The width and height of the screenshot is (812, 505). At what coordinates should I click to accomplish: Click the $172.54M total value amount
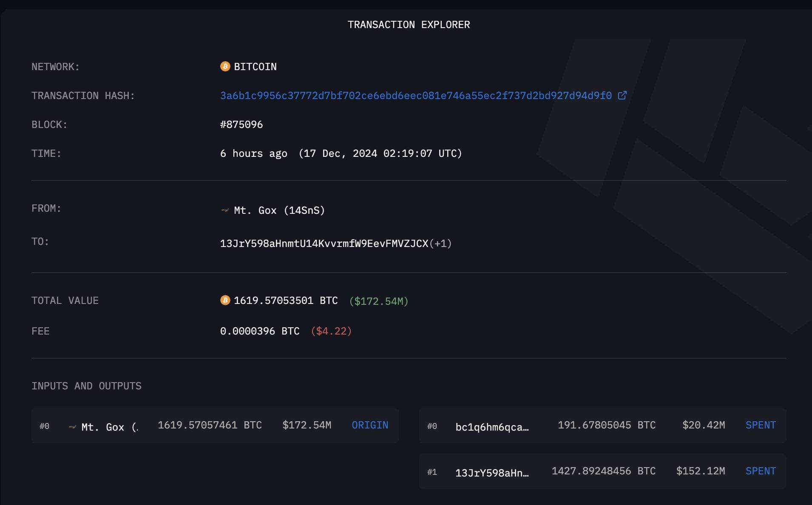tap(378, 301)
